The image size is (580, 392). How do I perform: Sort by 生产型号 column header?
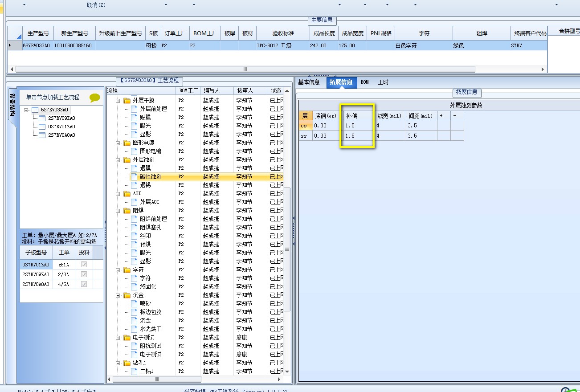click(38, 33)
